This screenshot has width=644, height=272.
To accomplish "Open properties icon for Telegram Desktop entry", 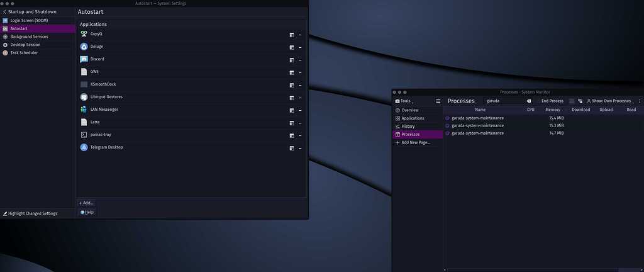I will [x=292, y=148].
